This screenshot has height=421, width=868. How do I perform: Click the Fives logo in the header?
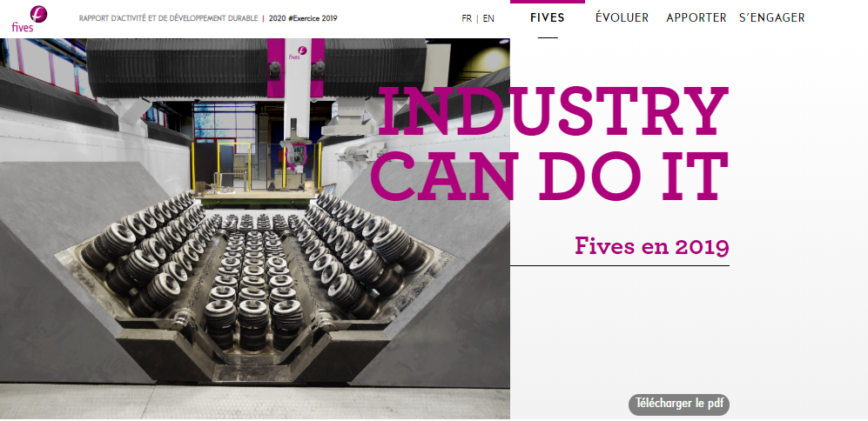[29, 19]
